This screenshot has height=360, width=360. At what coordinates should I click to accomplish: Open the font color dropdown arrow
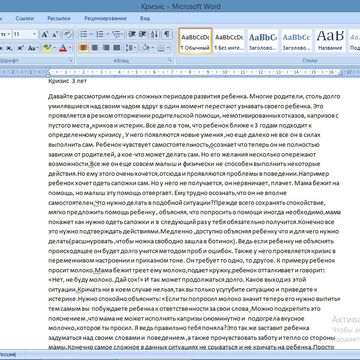click(70, 48)
